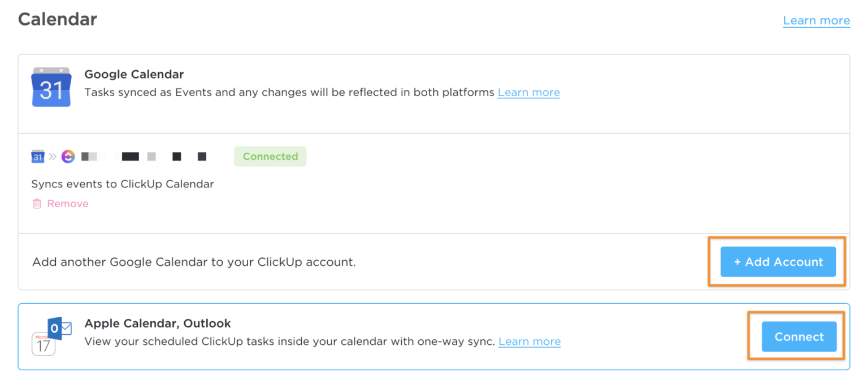Click the Add another Google Calendar text
Viewport: 868px width, 385px height.
pos(194,262)
